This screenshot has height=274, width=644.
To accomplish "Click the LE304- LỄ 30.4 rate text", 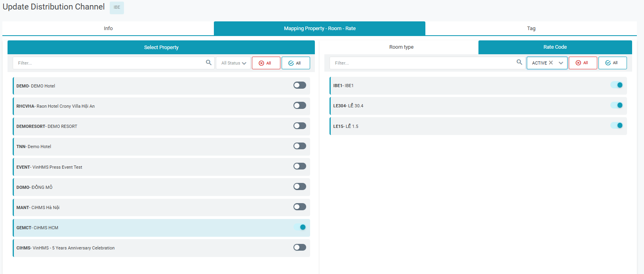I will [348, 106].
